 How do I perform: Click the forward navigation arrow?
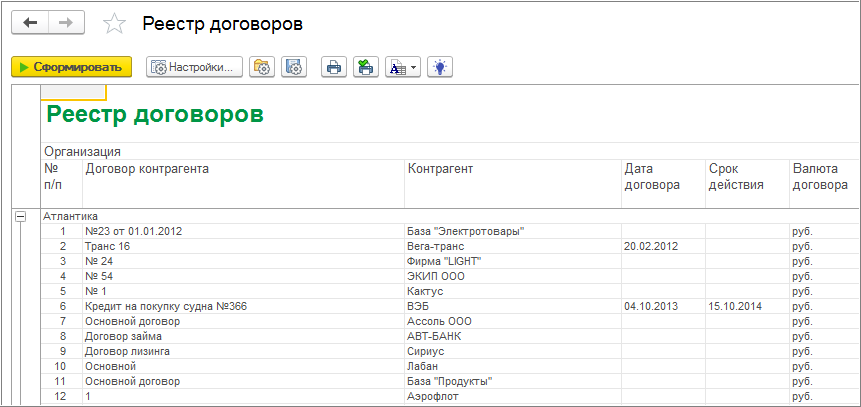[x=66, y=22]
